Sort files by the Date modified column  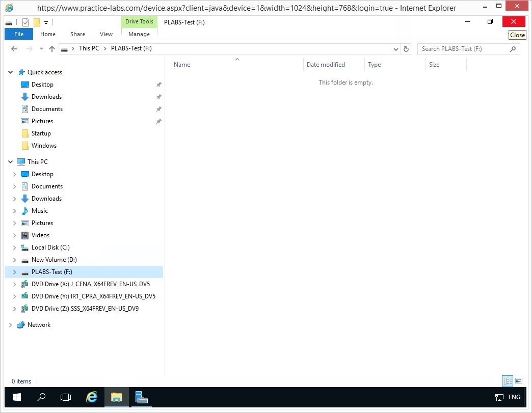click(326, 65)
